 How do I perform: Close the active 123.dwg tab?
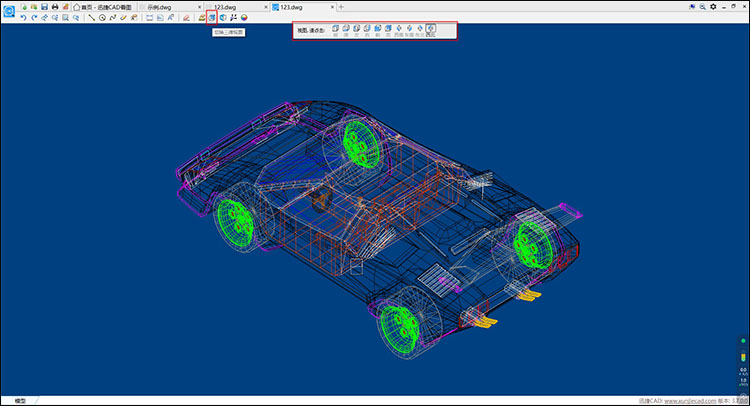pos(332,7)
